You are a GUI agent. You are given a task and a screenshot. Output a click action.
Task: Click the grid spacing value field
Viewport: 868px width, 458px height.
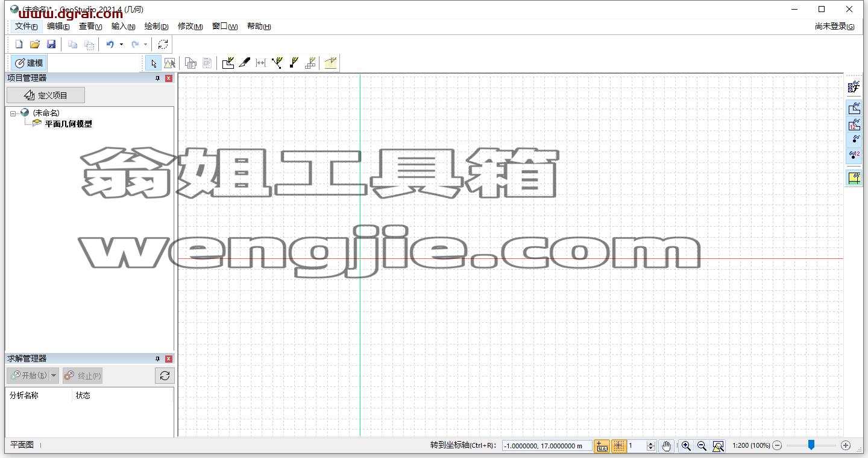click(x=637, y=446)
